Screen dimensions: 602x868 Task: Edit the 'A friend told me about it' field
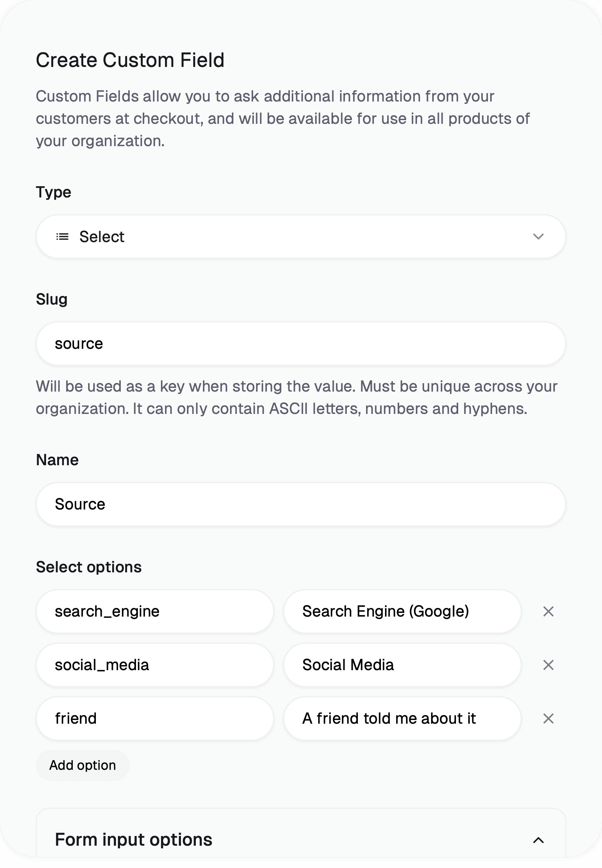(x=402, y=718)
